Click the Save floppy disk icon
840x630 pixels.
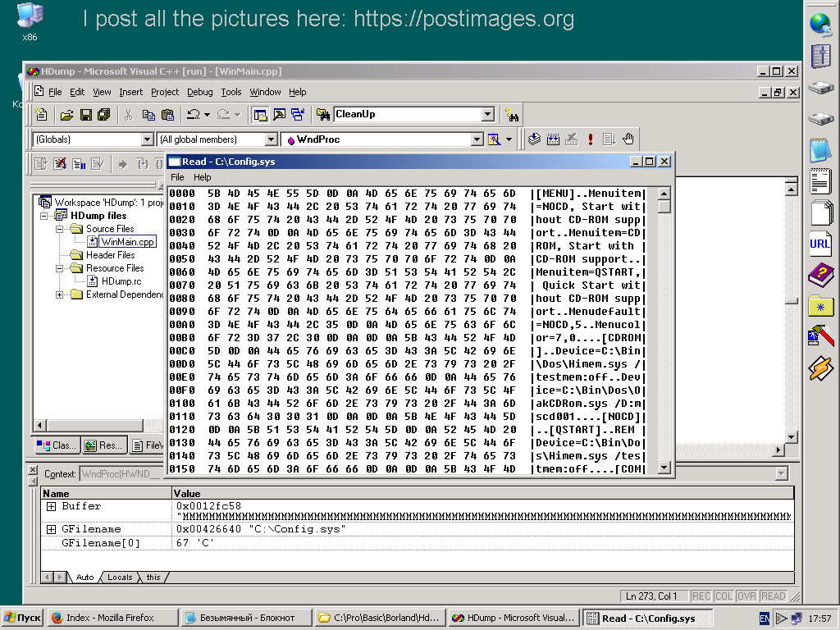click(85, 114)
